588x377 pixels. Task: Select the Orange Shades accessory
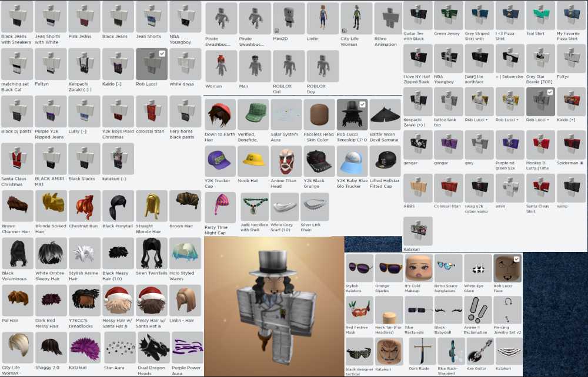click(389, 268)
